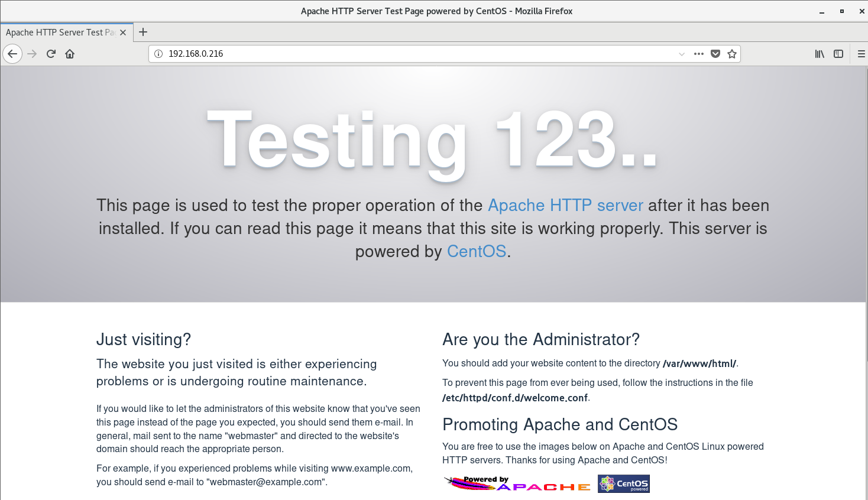This screenshot has height=500, width=868.
Task: Save page to Pocket
Action: (x=715, y=54)
